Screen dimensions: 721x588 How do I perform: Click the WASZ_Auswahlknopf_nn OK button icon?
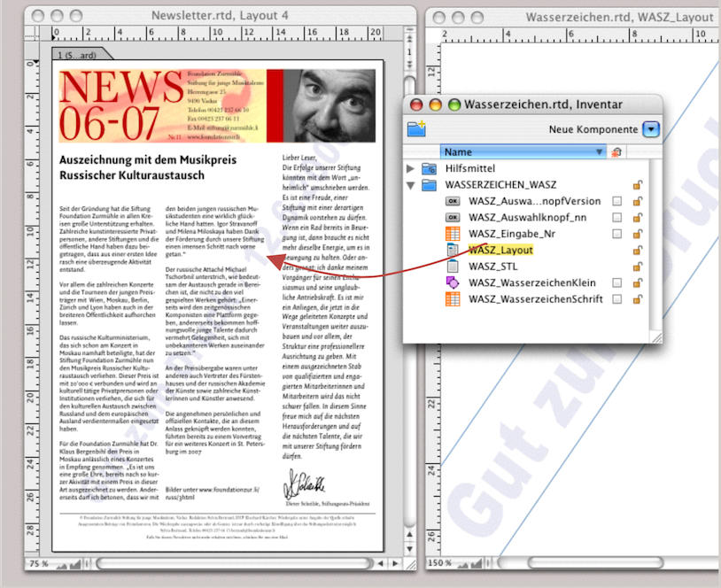pyautogui.click(x=453, y=218)
